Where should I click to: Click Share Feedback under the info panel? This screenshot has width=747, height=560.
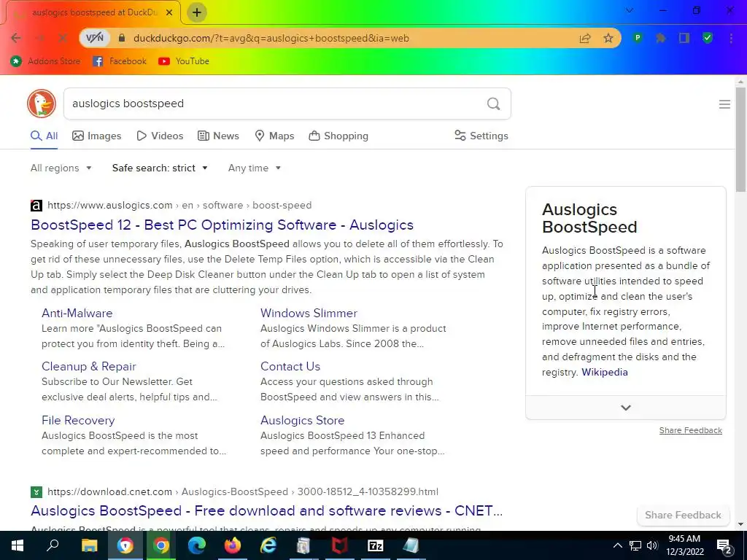690,430
